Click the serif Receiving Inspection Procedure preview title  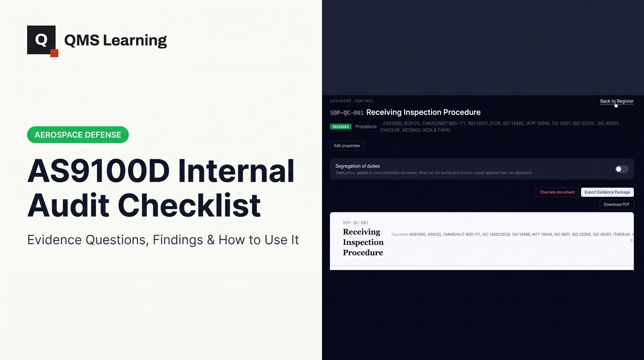(363, 242)
